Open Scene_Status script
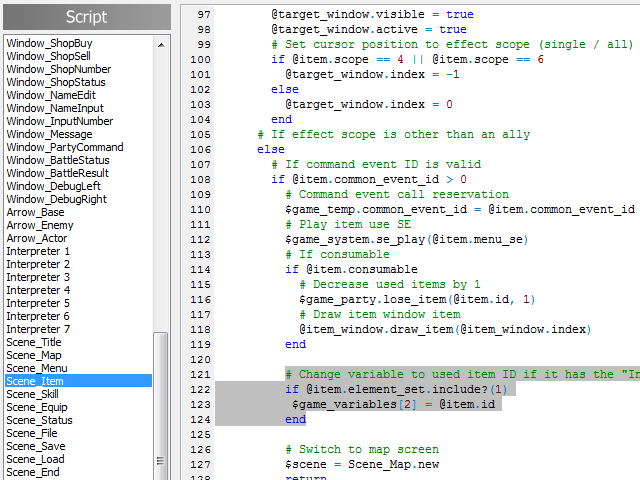640x480 pixels. tap(39, 420)
